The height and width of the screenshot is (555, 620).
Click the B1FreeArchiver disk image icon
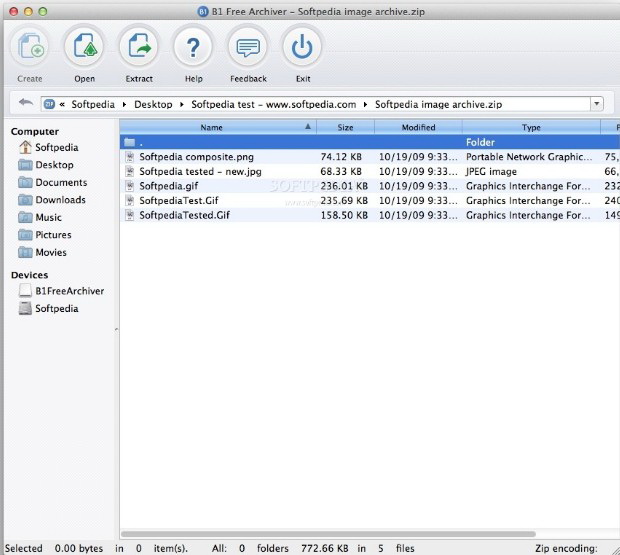[25, 291]
